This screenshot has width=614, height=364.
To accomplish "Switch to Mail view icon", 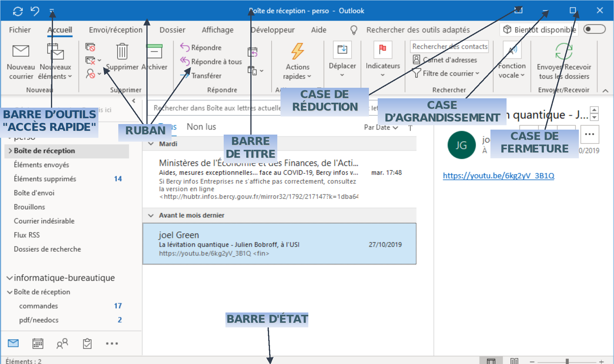I will pos(13,343).
